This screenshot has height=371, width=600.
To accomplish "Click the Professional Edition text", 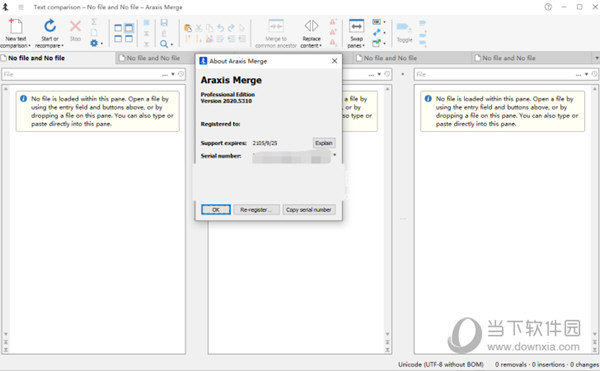I will (228, 94).
